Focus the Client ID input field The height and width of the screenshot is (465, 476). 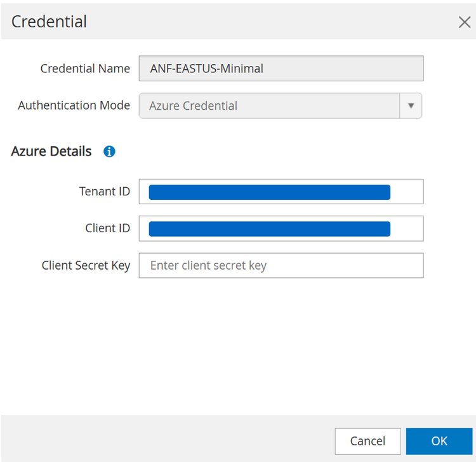click(x=281, y=228)
